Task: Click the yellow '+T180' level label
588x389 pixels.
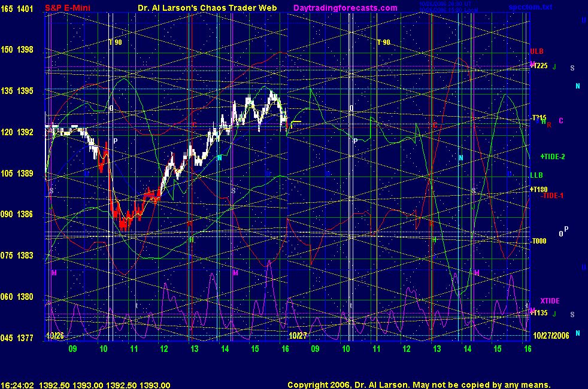Action: pyautogui.click(x=538, y=189)
